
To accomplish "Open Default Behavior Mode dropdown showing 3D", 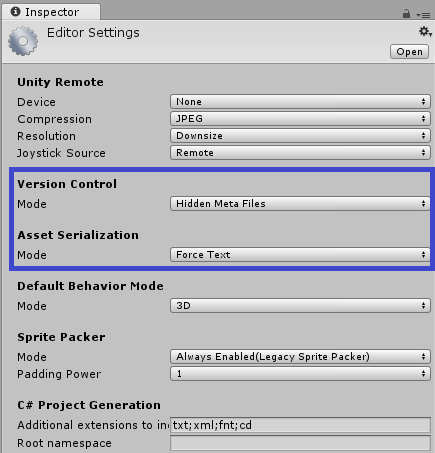I will click(x=300, y=306).
